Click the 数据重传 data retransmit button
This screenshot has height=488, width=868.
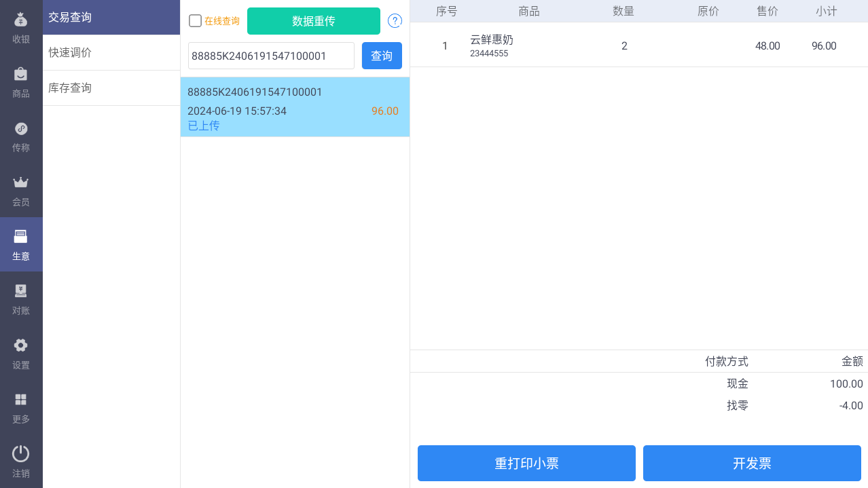pyautogui.click(x=313, y=21)
